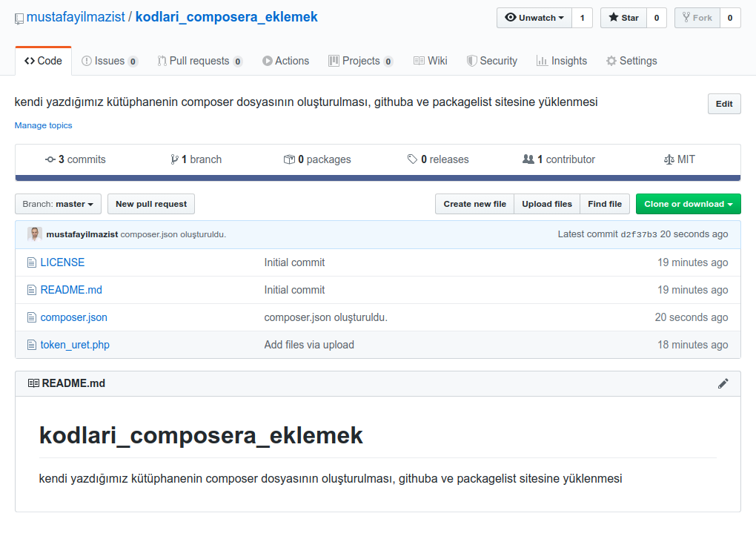The height and width of the screenshot is (539, 756).
Task: View the 1 branch list
Action: (196, 159)
